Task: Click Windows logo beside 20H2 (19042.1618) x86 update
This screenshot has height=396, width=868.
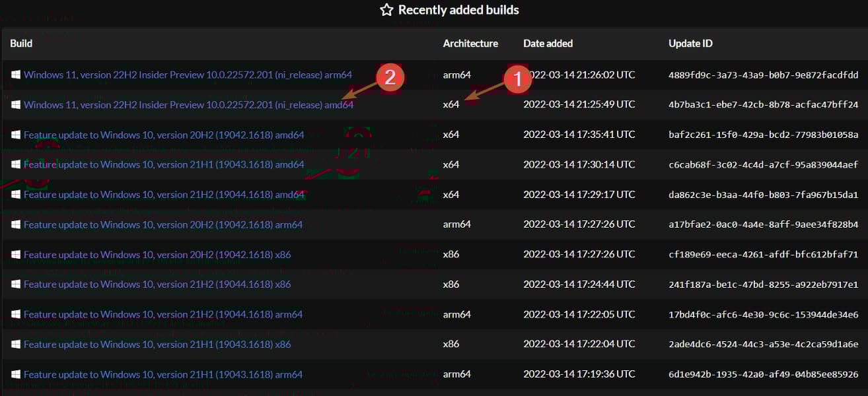Action: (x=16, y=255)
